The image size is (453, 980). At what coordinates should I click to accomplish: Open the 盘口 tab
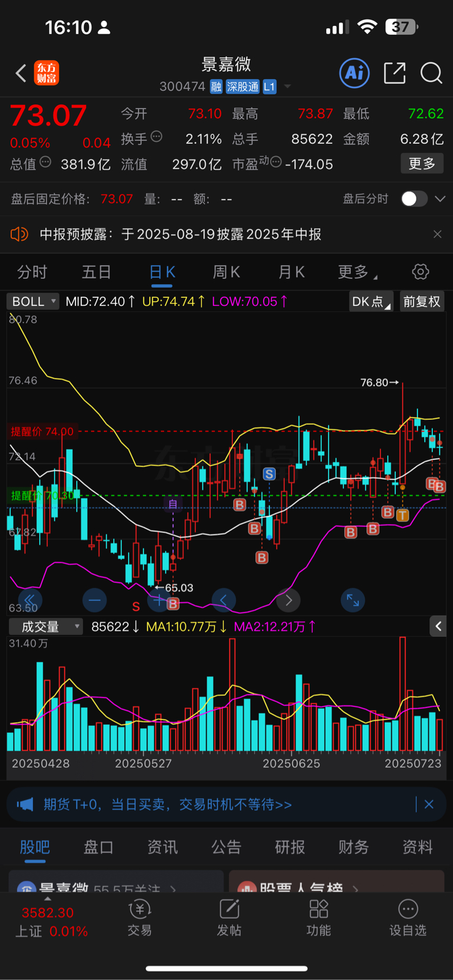(x=99, y=847)
